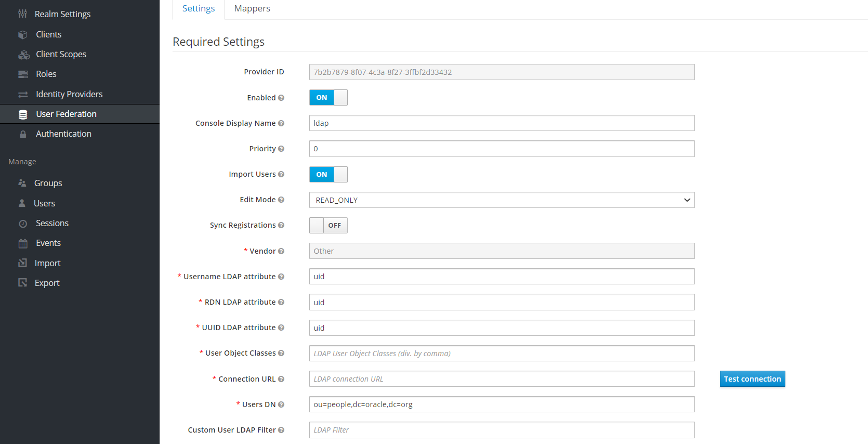Click the Users person icon
This screenshot has width=868, height=444.
pyautogui.click(x=22, y=203)
